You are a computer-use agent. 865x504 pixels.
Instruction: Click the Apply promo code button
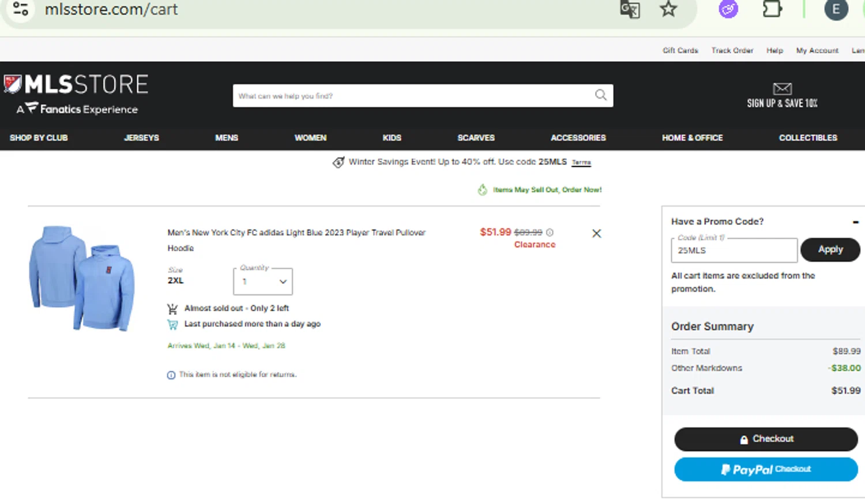[x=830, y=250]
